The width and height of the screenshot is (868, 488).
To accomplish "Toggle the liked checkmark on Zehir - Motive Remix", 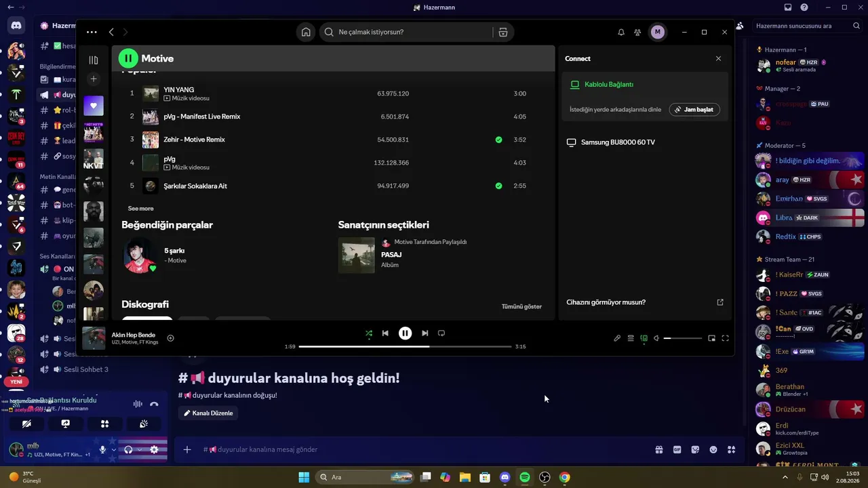I will (x=499, y=140).
